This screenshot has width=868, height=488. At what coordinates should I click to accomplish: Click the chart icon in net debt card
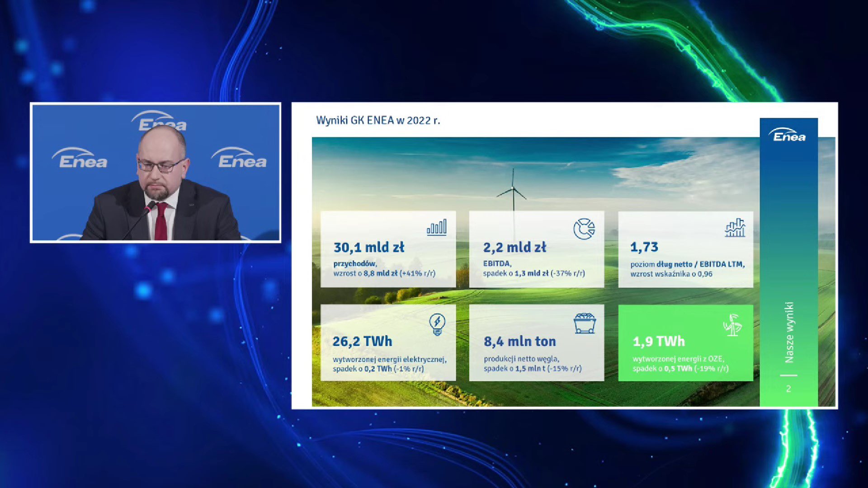[x=735, y=228]
